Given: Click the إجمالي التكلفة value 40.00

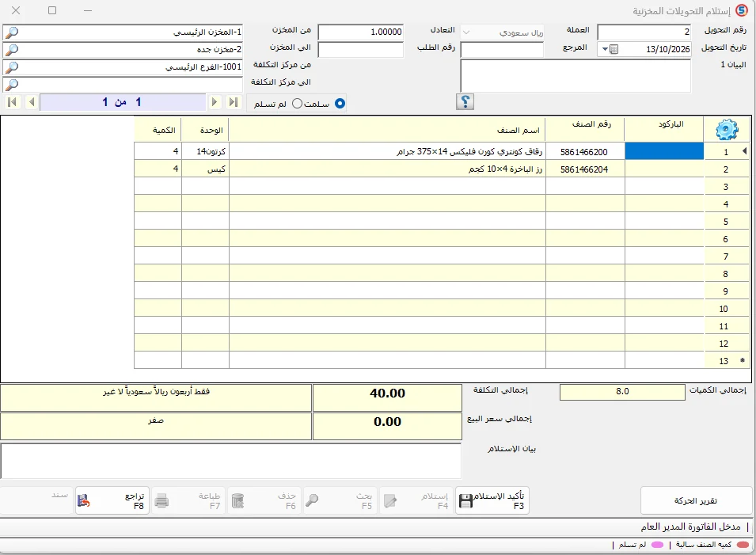Looking at the screenshot, I should 387,397.
